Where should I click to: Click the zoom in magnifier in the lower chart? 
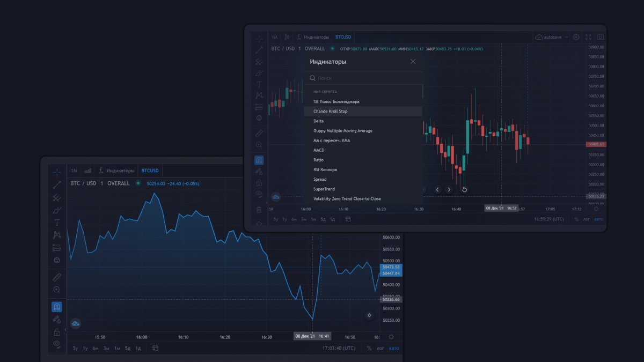(57, 290)
